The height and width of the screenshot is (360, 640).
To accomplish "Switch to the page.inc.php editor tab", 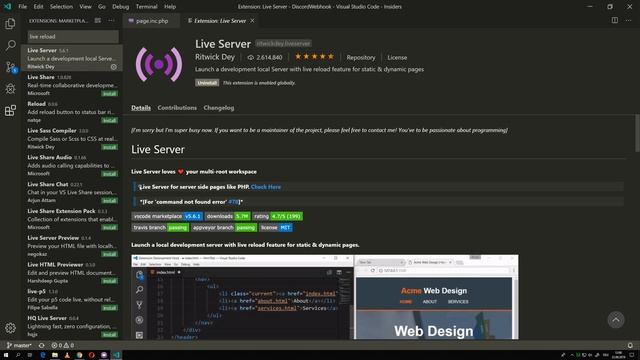I will point(151,21).
